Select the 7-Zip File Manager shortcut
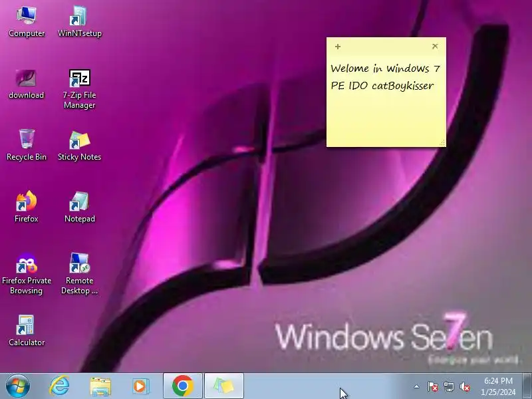Viewport: 532px width, 399px height. [79, 89]
